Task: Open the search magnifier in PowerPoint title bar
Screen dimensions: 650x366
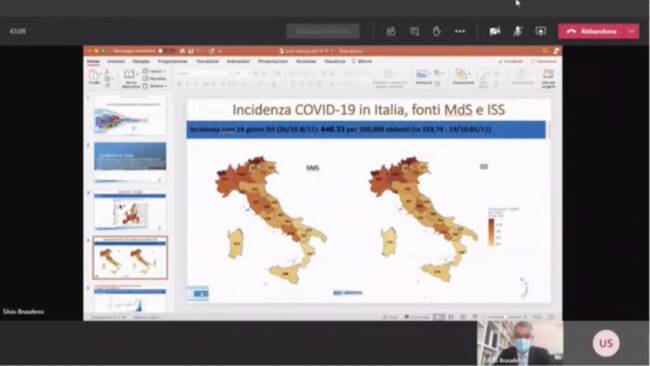Action: coord(545,51)
